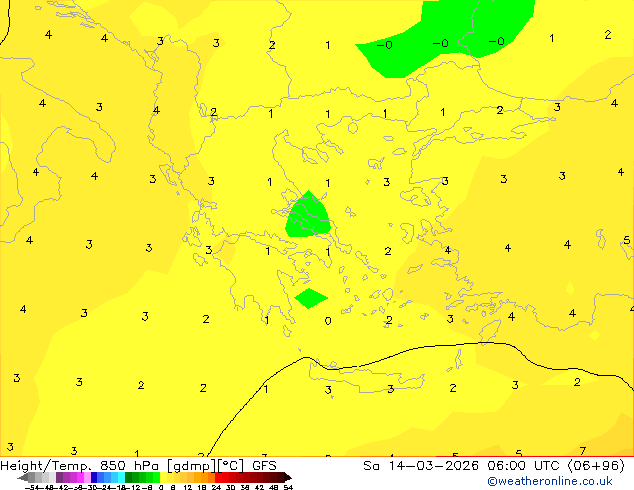The image size is (634, 490).
Task: Select the GFS model label
Action: tap(264, 466)
